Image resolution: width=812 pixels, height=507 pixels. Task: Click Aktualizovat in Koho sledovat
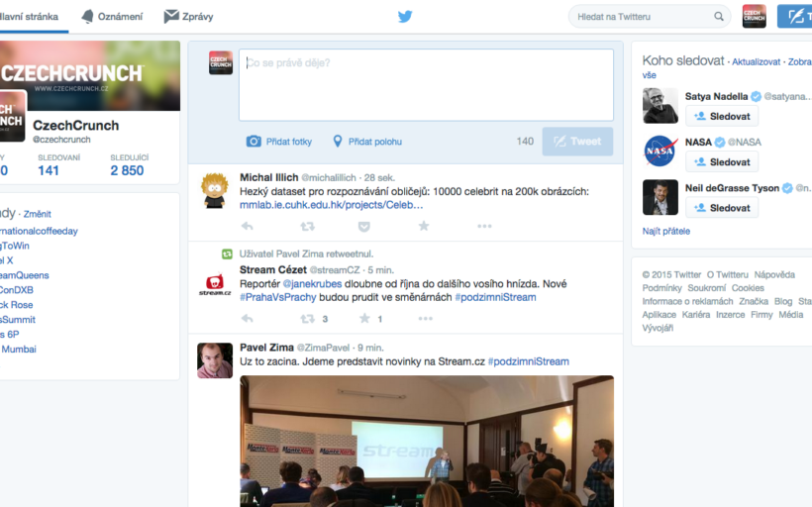coord(756,61)
